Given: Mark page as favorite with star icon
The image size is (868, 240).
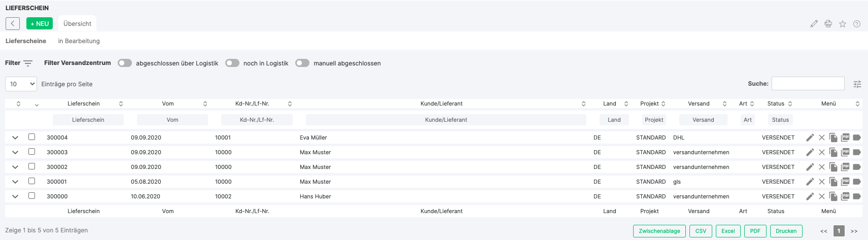Looking at the screenshot, I should [x=843, y=24].
